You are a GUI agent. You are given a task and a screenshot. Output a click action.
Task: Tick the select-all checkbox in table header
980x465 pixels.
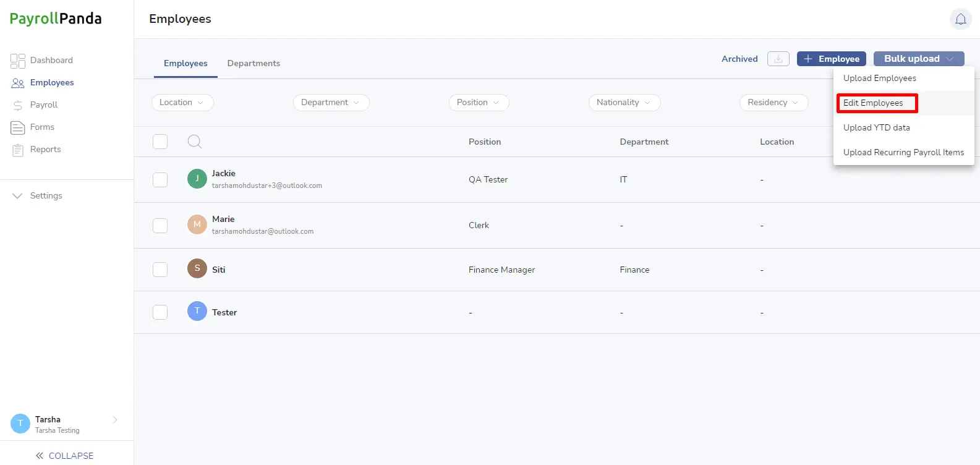(x=160, y=142)
